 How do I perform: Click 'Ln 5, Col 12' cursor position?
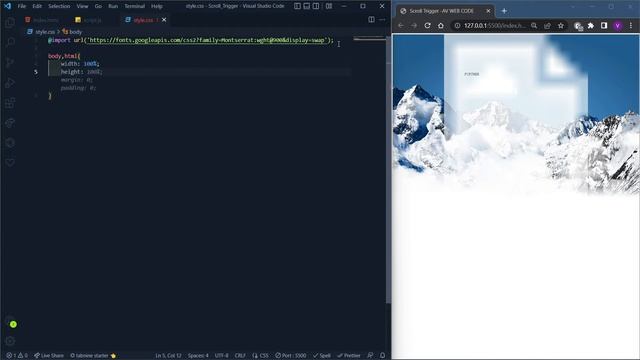click(168, 356)
